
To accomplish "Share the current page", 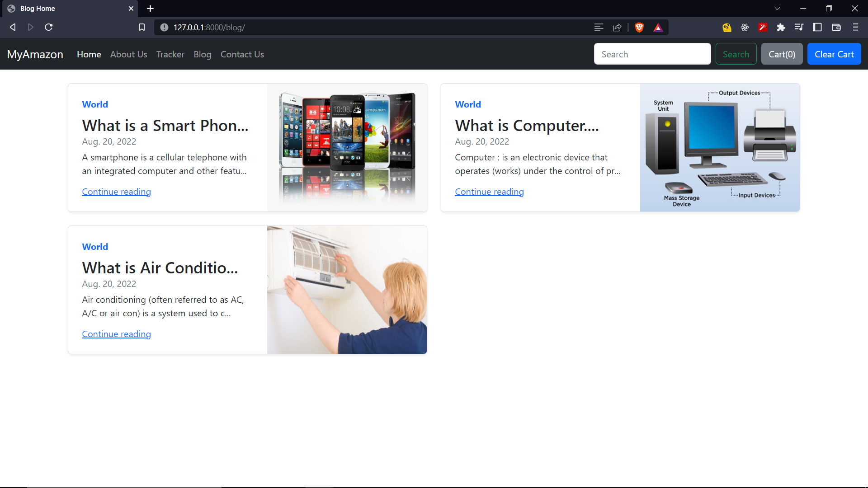I will pyautogui.click(x=617, y=27).
